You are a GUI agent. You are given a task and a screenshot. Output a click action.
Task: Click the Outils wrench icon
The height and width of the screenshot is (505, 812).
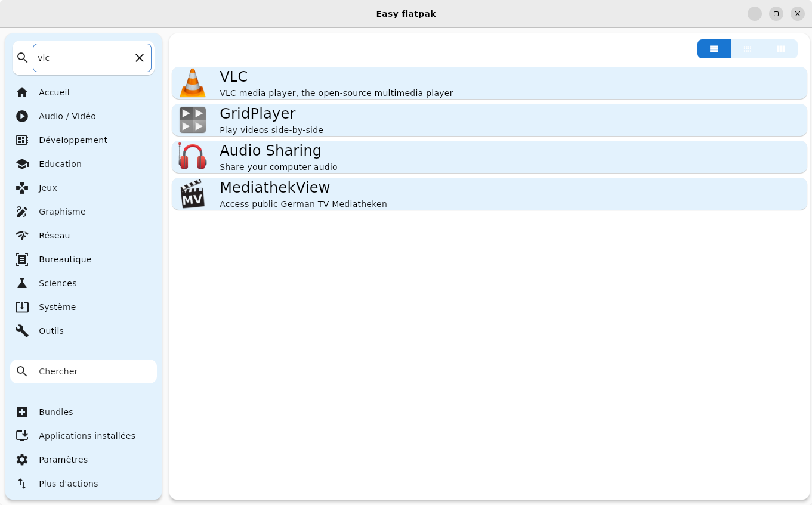22,331
